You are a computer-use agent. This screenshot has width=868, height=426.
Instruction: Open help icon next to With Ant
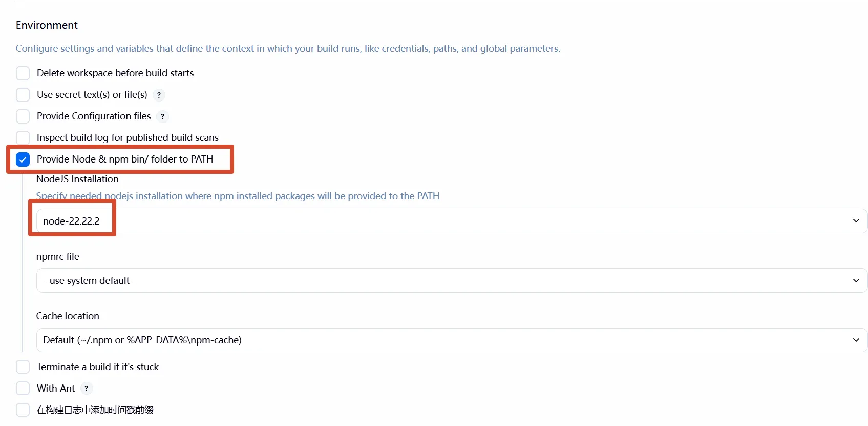click(x=86, y=389)
